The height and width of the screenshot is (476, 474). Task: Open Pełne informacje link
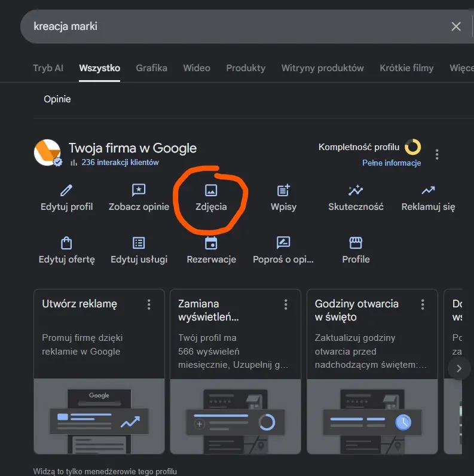pos(392,163)
